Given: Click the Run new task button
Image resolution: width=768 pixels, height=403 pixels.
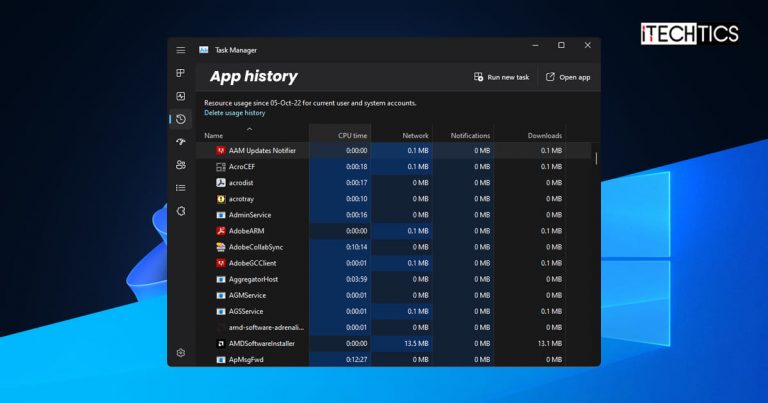Looking at the screenshot, I should (x=502, y=77).
